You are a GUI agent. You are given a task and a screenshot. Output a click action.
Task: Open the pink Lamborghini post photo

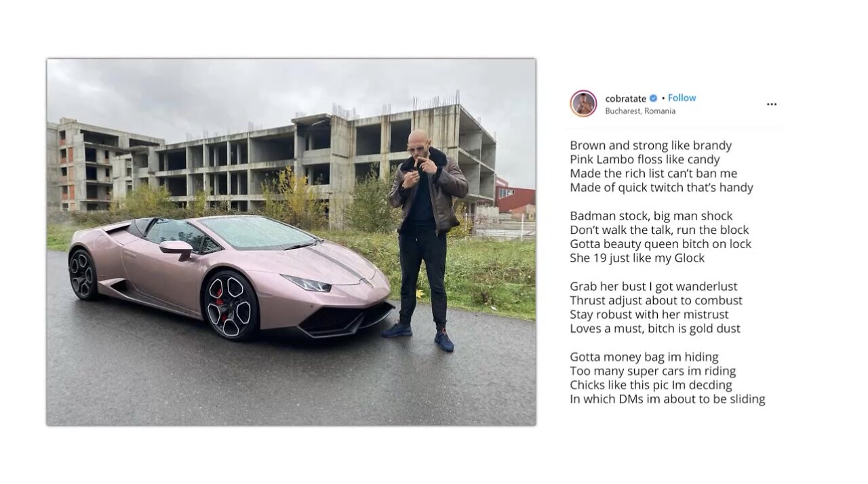click(291, 242)
